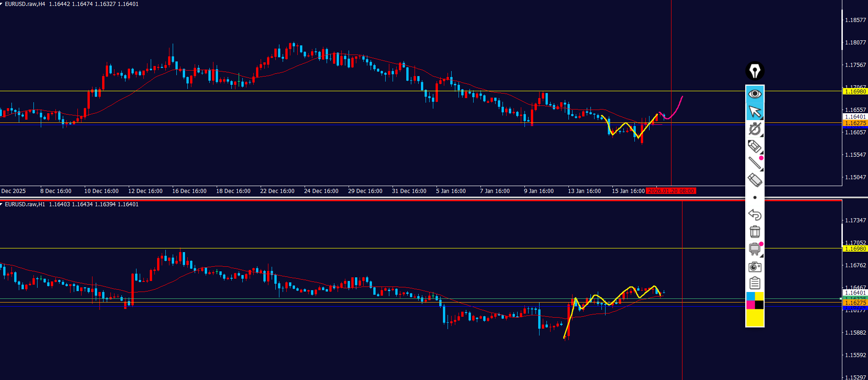Select the cursor arrow tool

click(x=754, y=111)
